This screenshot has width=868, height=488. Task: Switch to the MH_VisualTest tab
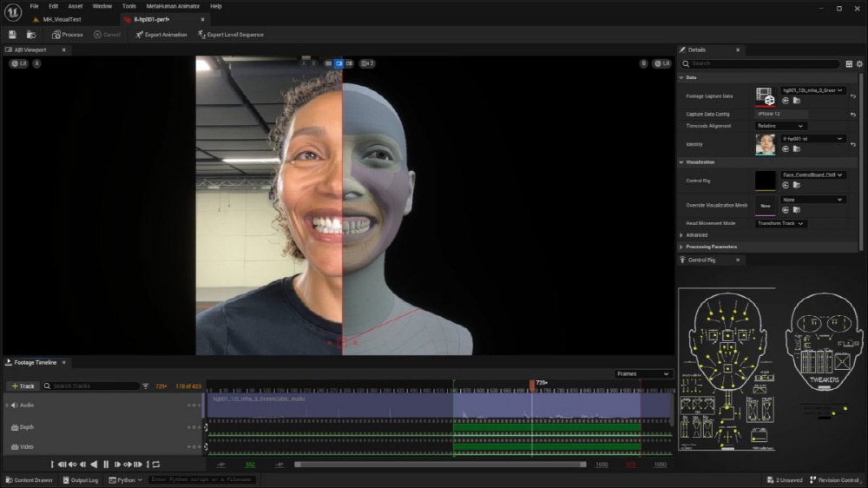click(61, 19)
